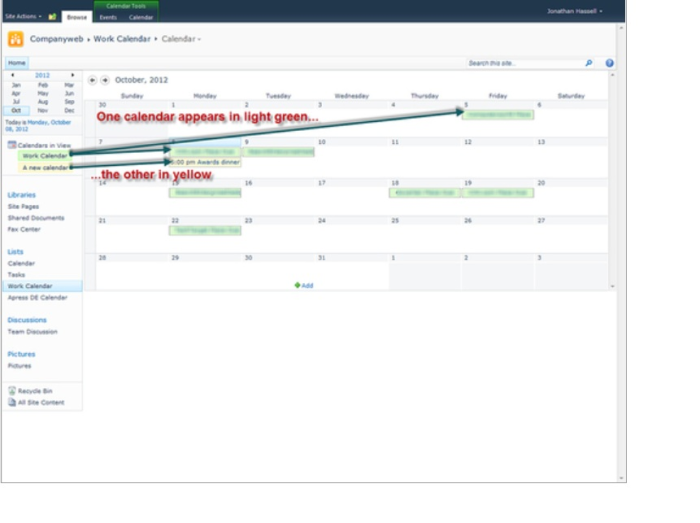Open Shared Documents library
700x523 pixels.
(x=36, y=218)
